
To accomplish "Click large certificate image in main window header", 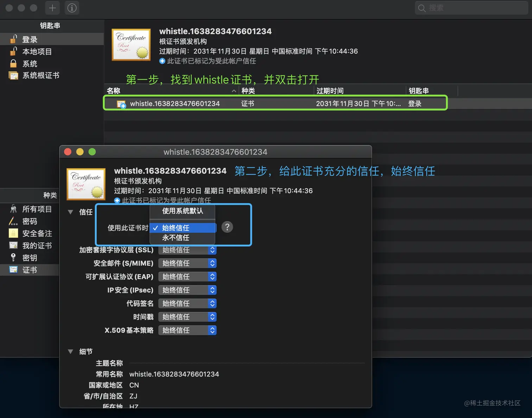I will (131, 45).
